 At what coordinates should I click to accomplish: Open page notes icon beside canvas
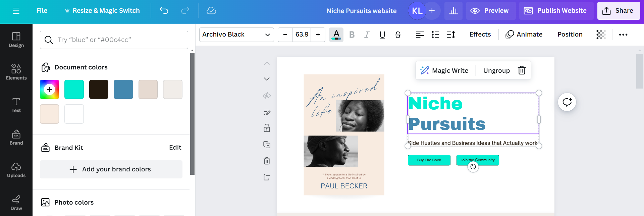click(x=267, y=112)
